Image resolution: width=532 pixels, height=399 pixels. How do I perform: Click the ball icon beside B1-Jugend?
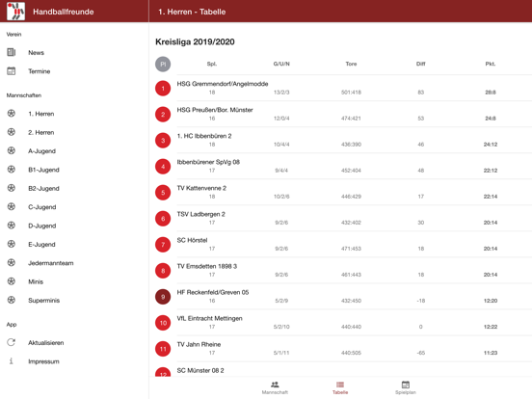tap(12, 170)
